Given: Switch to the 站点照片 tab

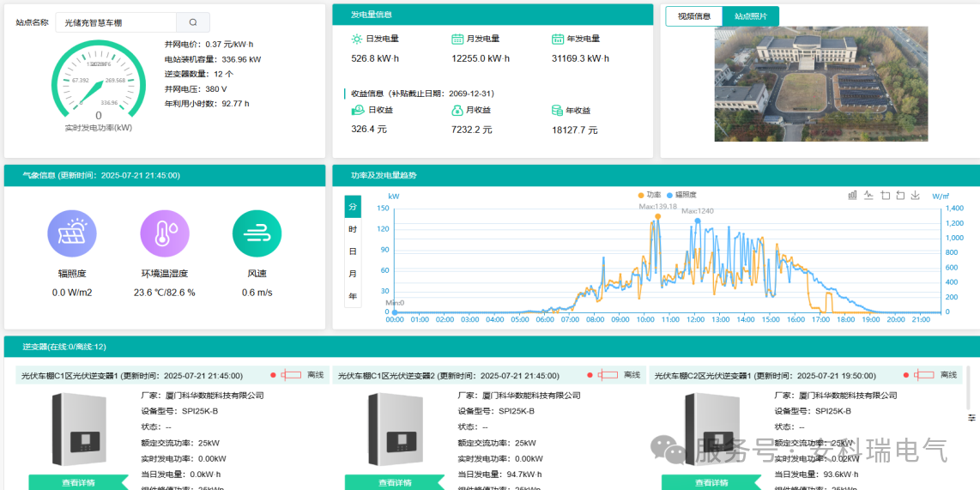Looking at the screenshot, I should 751,16.
